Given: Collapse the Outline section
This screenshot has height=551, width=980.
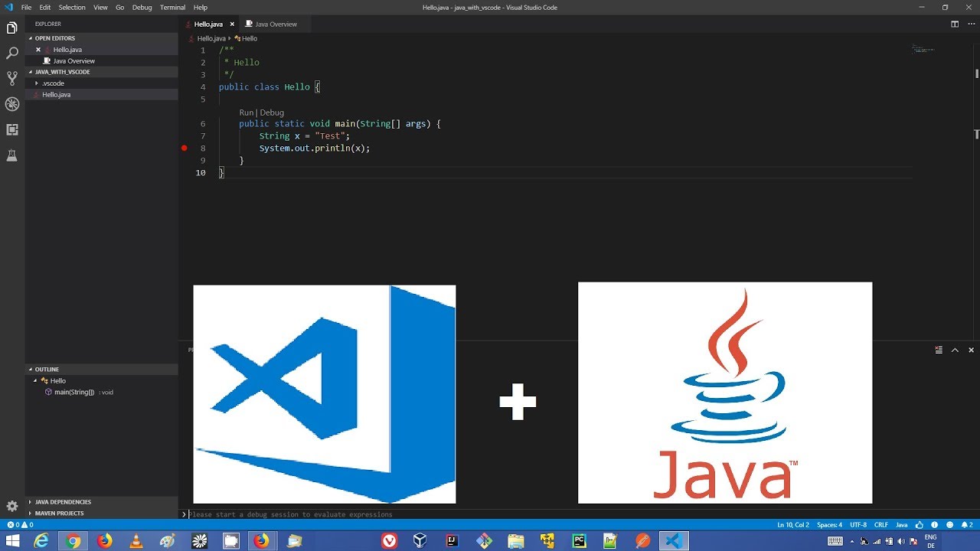Looking at the screenshot, I should point(102,370).
